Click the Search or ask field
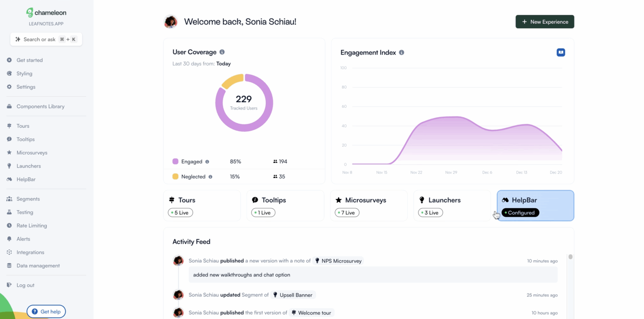This screenshot has width=644, height=319. click(x=46, y=39)
